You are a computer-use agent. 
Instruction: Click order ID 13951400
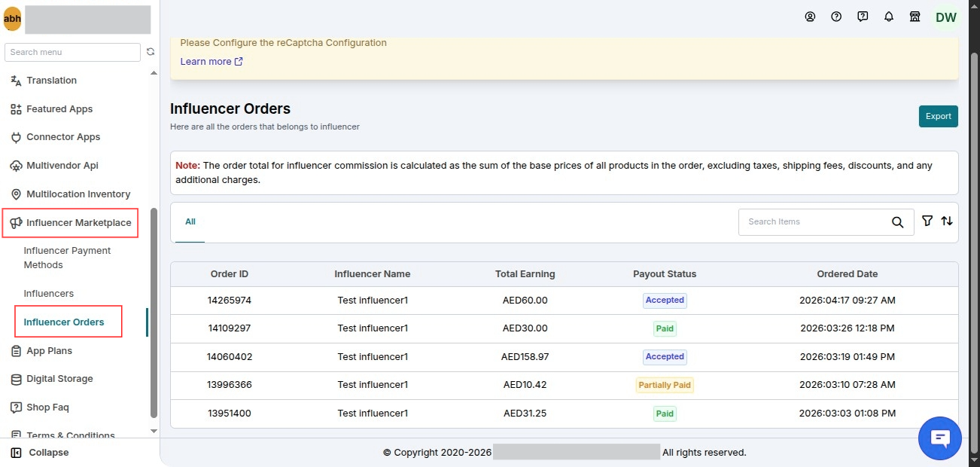[x=230, y=414]
